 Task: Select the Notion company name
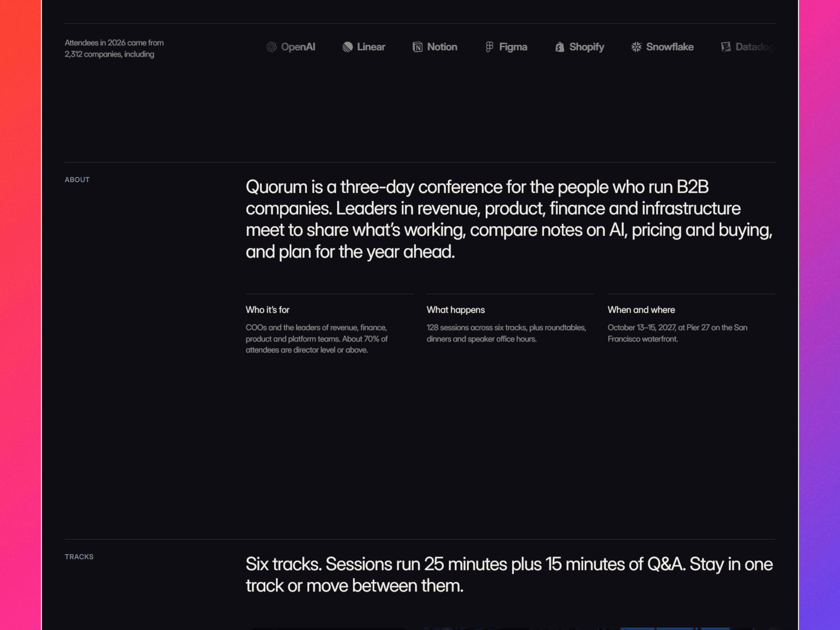point(442,47)
